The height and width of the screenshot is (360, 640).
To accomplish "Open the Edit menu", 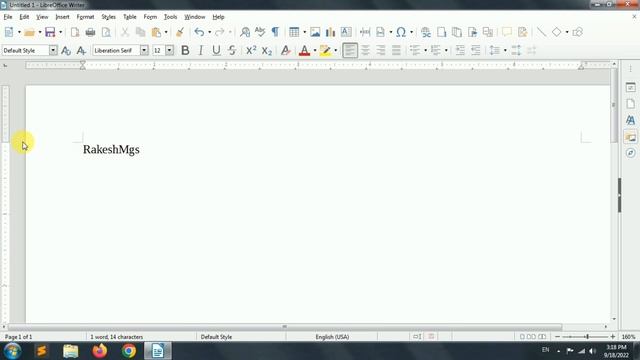I will pos(24,17).
